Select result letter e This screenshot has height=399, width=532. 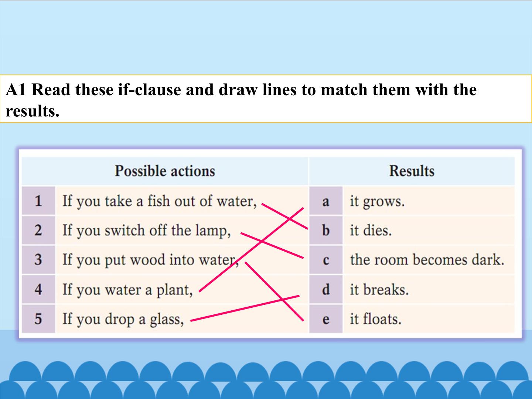point(326,318)
